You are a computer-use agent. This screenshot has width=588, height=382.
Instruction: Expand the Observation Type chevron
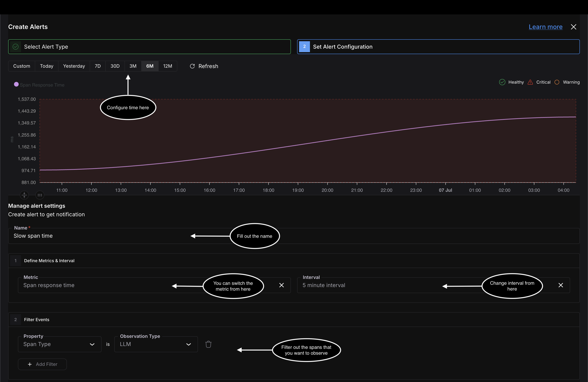pos(188,344)
